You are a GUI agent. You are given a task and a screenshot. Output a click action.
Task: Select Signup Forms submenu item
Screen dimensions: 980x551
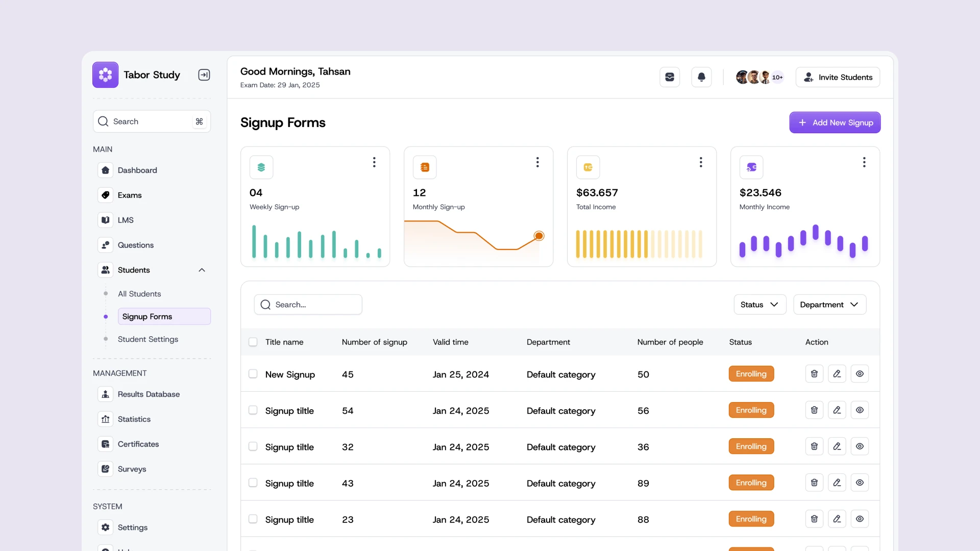164,316
